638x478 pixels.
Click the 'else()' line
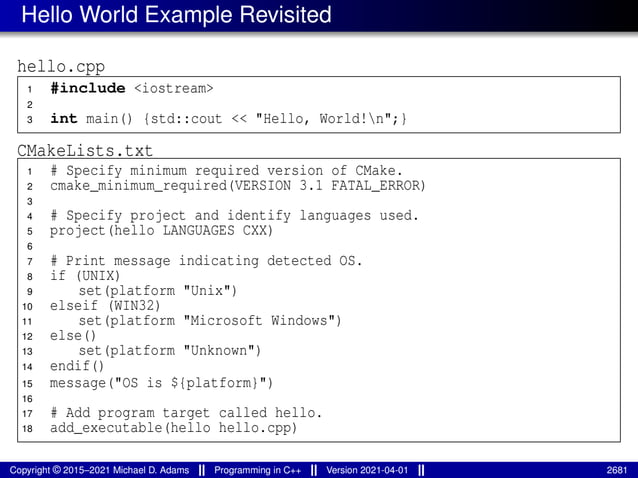coord(73,336)
